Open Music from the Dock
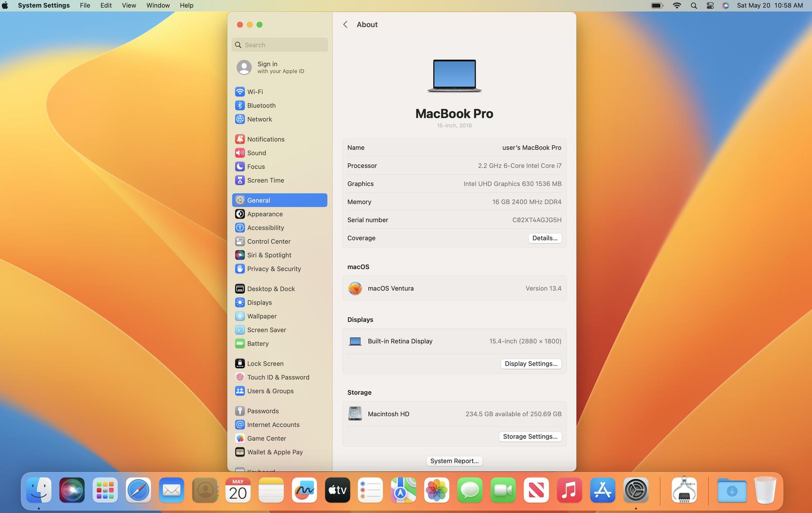This screenshot has height=513, width=812. click(569, 490)
